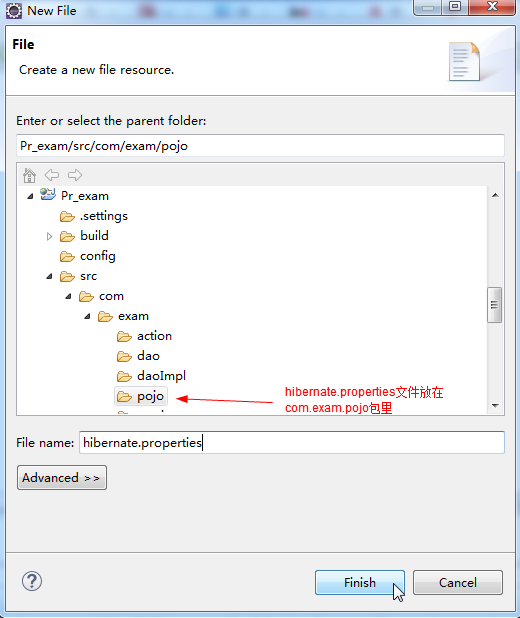Select the pojo folder label
Image resolution: width=520 pixels, height=618 pixels.
tap(150, 396)
